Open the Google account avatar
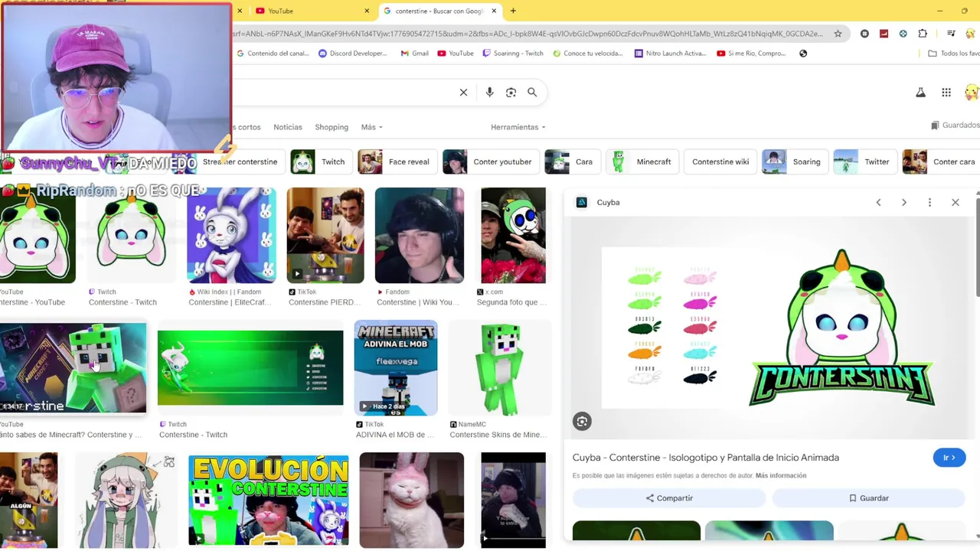 pos(972,93)
